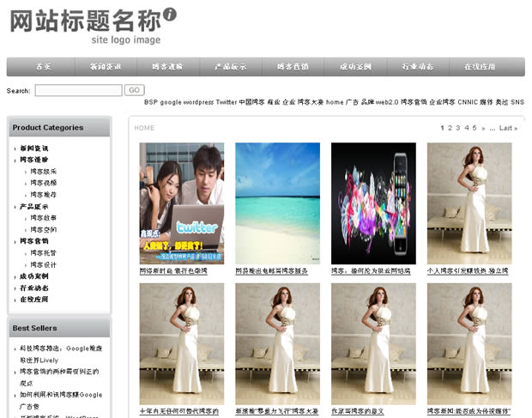Image resolution: width=532 pixels, height=418 pixels.
Task: Click the GO search button
Action: (135, 90)
